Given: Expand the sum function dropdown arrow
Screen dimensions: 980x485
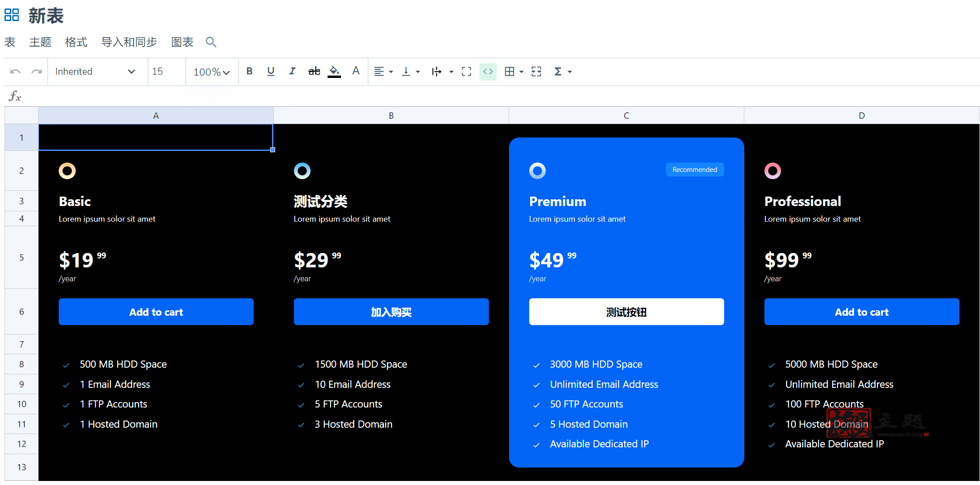Looking at the screenshot, I should click(570, 72).
